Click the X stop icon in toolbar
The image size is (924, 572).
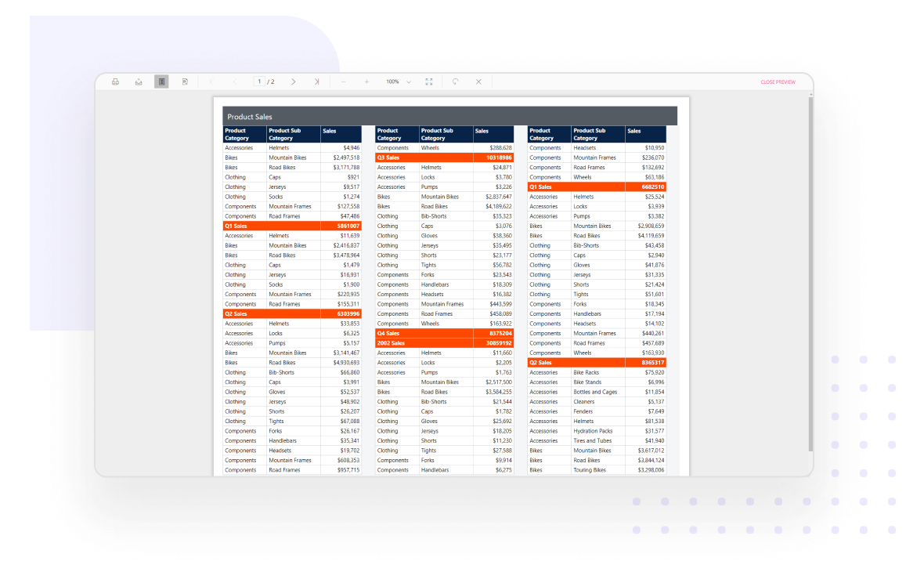(478, 82)
